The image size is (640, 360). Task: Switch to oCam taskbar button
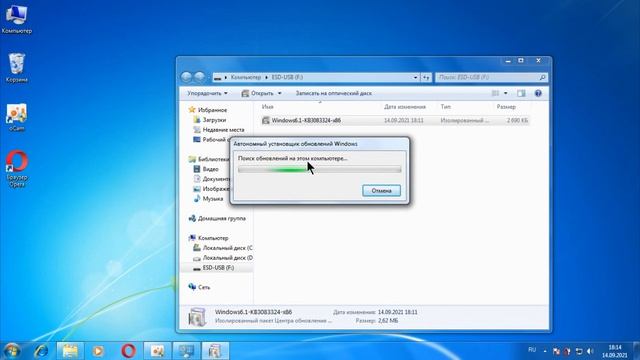[157, 351]
